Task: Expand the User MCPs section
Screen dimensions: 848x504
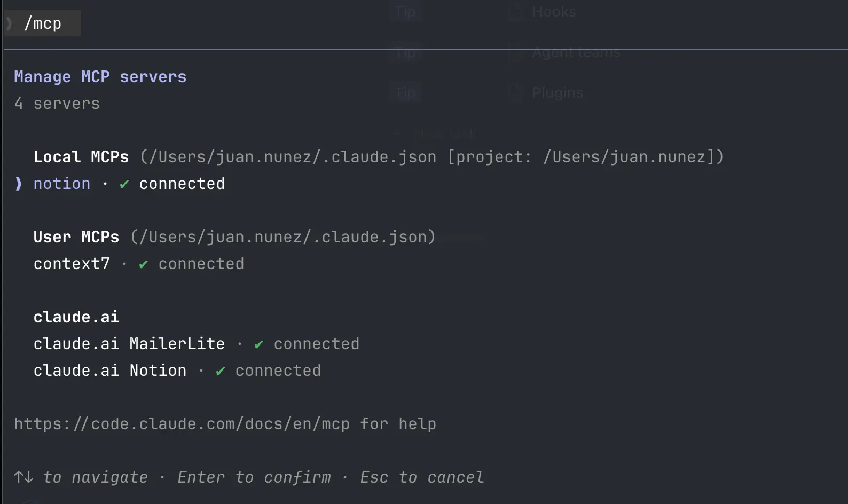Action: pos(76,237)
